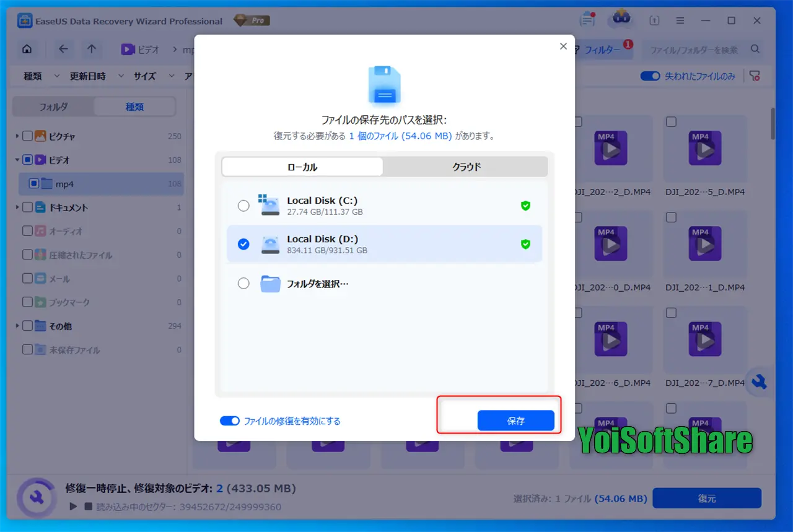The image size is (793, 532).
Task: Expand the ドキュメント tree node
Action: [x=17, y=207]
